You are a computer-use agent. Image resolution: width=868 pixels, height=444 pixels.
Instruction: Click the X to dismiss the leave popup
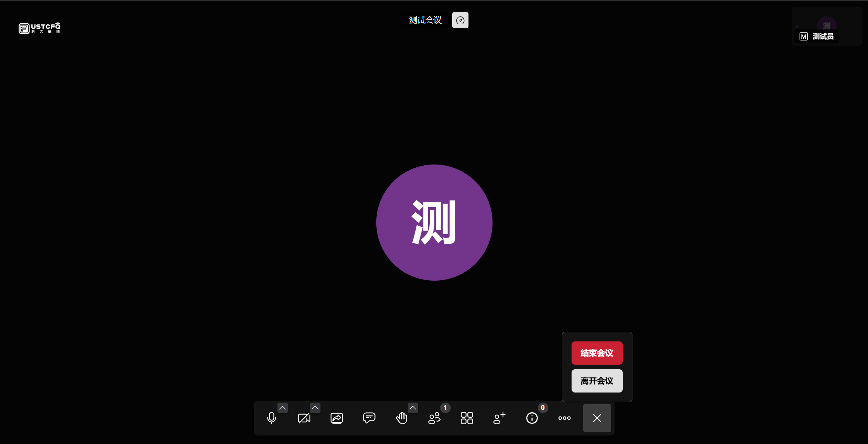pos(597,418)
